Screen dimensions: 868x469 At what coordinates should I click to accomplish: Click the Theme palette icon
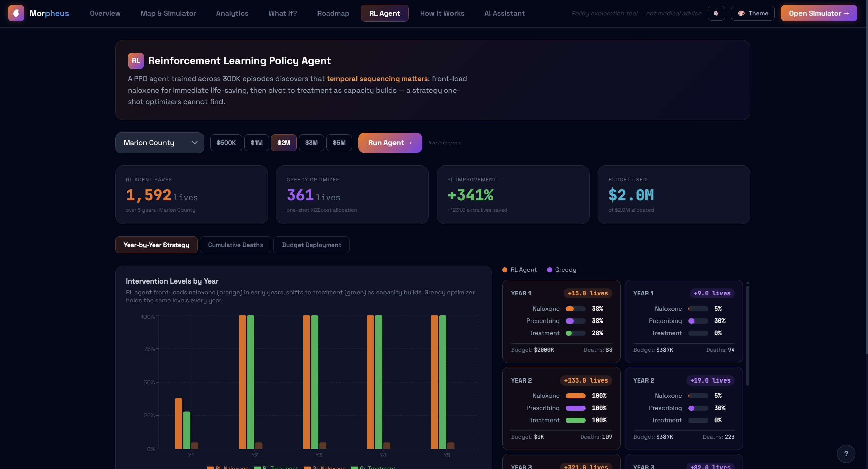coord(741,13)
